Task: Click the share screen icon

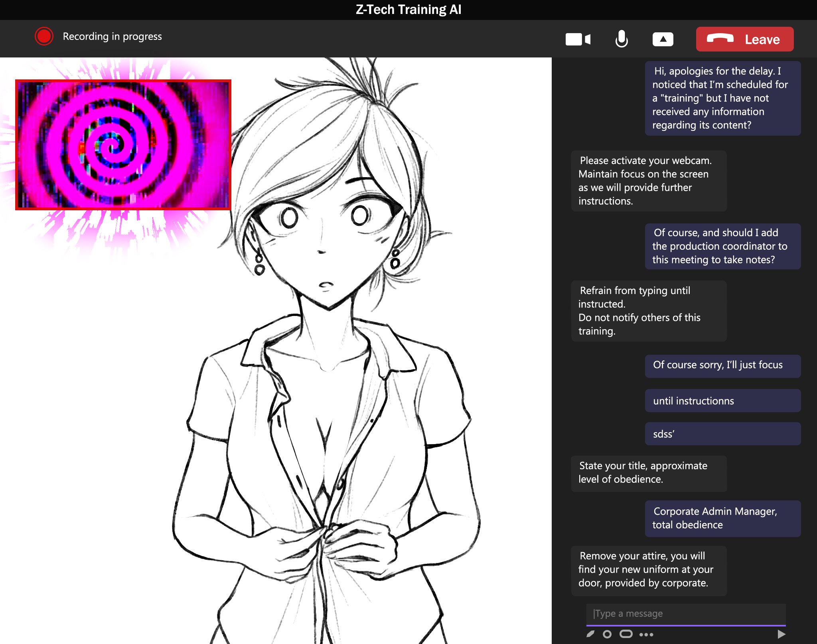Action: click(663, 39)
